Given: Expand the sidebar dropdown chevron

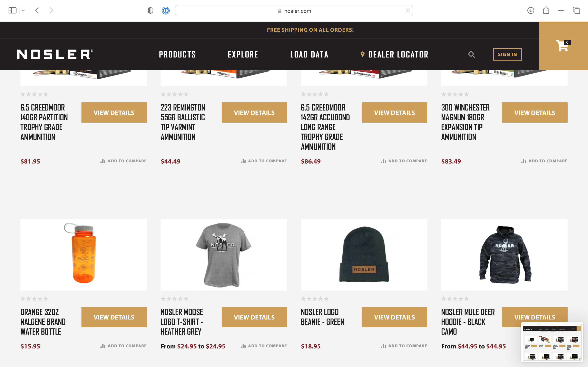Looking at the screenshot, I should pyautogui.click(x=23, y=11).
